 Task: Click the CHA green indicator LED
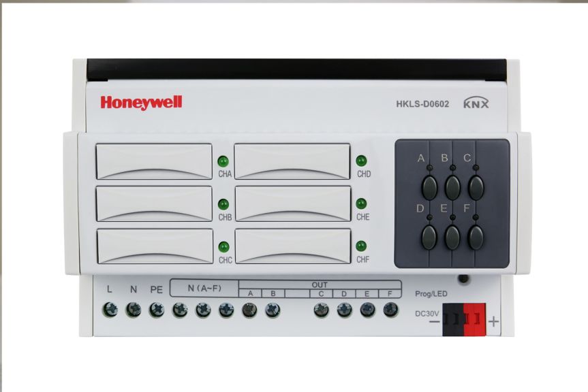tap(223, 161)
